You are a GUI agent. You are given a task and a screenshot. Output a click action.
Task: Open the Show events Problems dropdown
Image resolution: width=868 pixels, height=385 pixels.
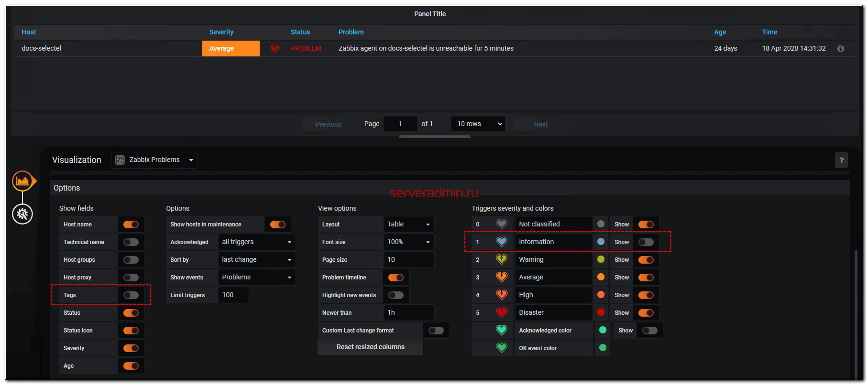point(257,278)
